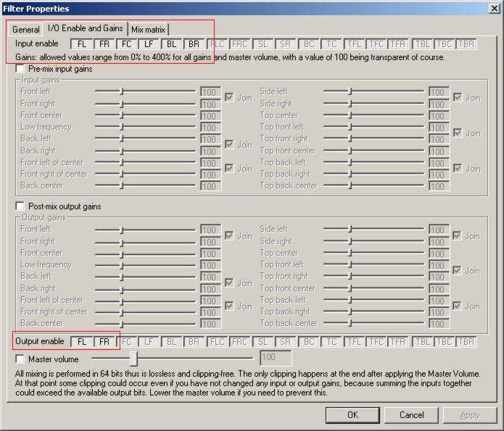Toggle the BR input enable button
504x431 pixels.
coord(194,44)
